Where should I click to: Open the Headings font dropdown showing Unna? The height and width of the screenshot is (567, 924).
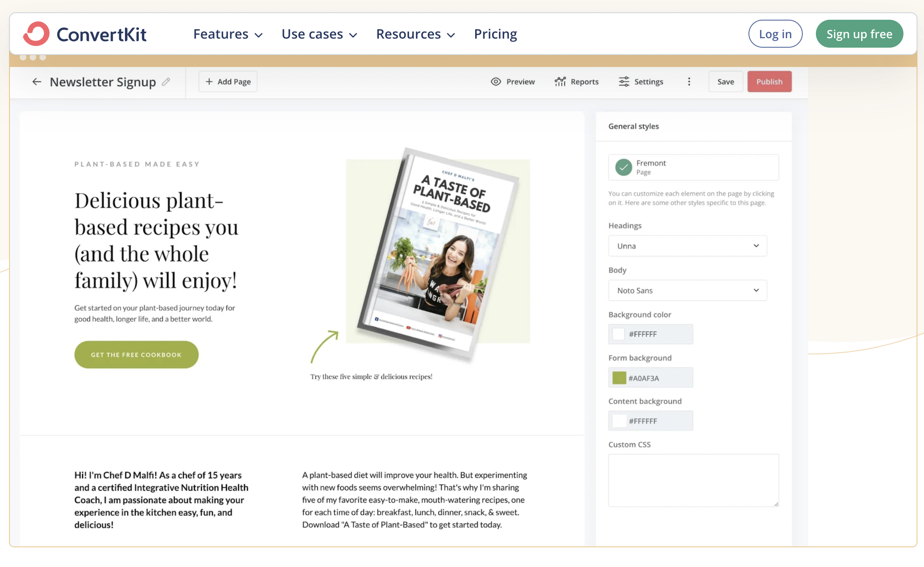[x=687, y=246]
